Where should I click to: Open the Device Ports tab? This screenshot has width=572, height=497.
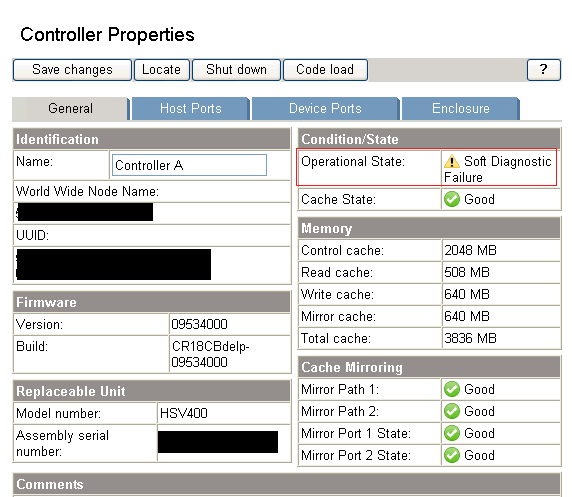325,108
